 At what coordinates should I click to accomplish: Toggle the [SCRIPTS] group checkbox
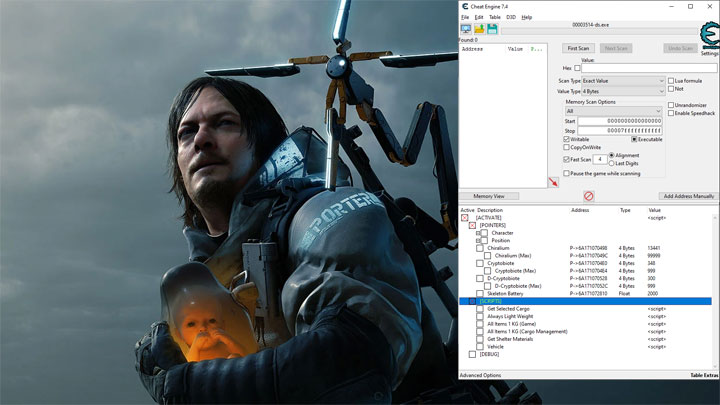472,301
